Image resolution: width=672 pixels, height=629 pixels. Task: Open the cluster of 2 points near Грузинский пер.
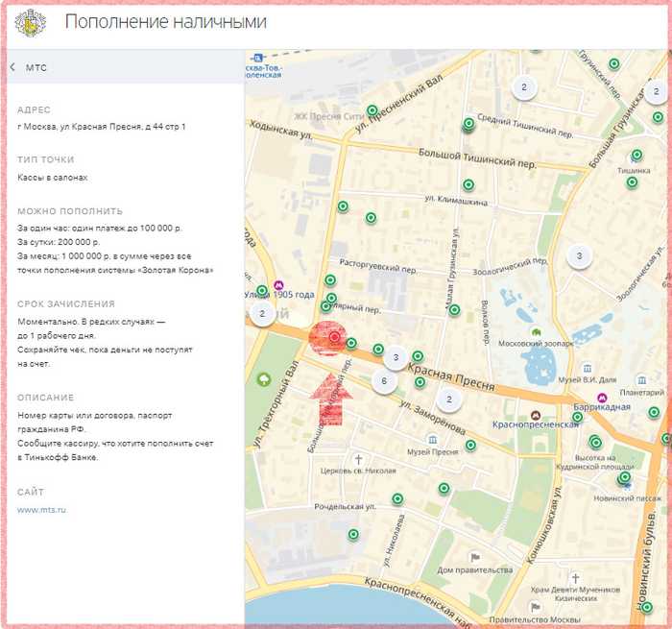(524, 87)
